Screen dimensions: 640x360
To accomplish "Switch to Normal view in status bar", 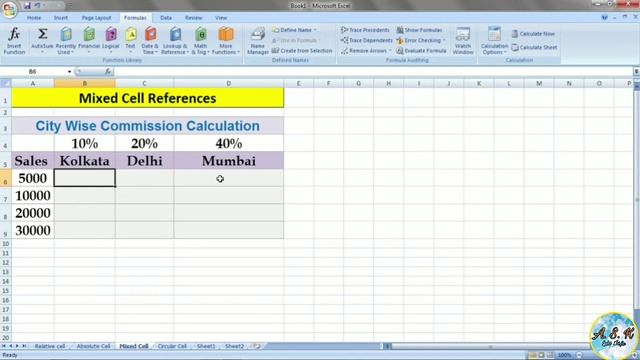I will [x=533, y=355].
